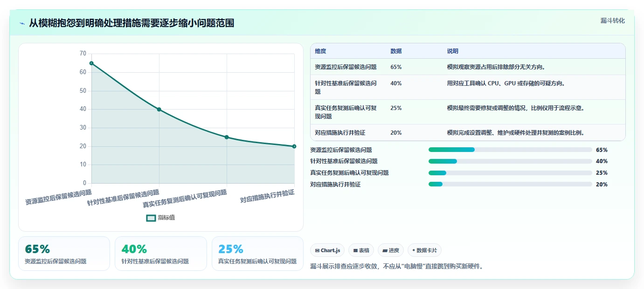Screen dimensions: 644x289
Task: Click x-axis label 资源监控后保留候选问题
Action: coord(58,197)
